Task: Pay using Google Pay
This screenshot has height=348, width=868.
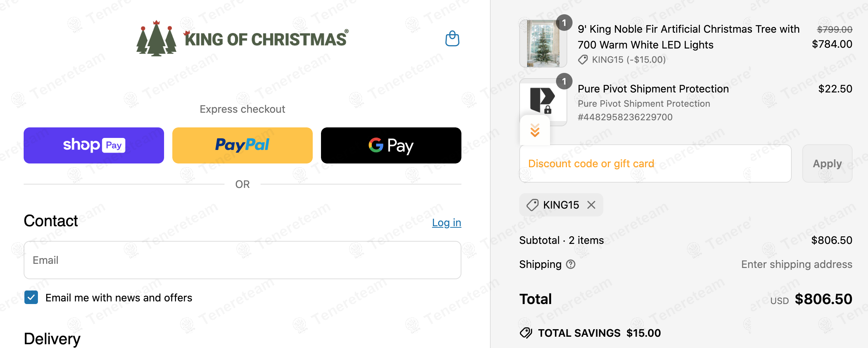Action: [391, 145]
